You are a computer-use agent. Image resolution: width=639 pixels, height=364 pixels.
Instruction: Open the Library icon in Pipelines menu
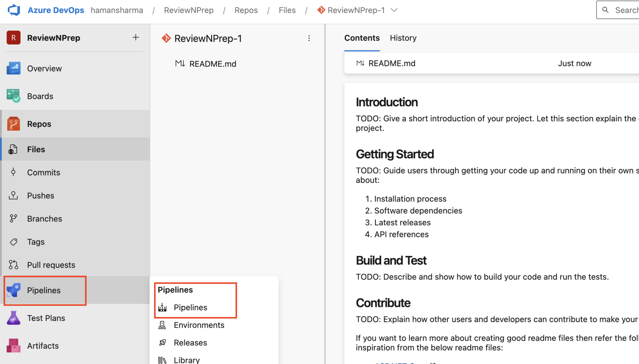pos(162,360)
